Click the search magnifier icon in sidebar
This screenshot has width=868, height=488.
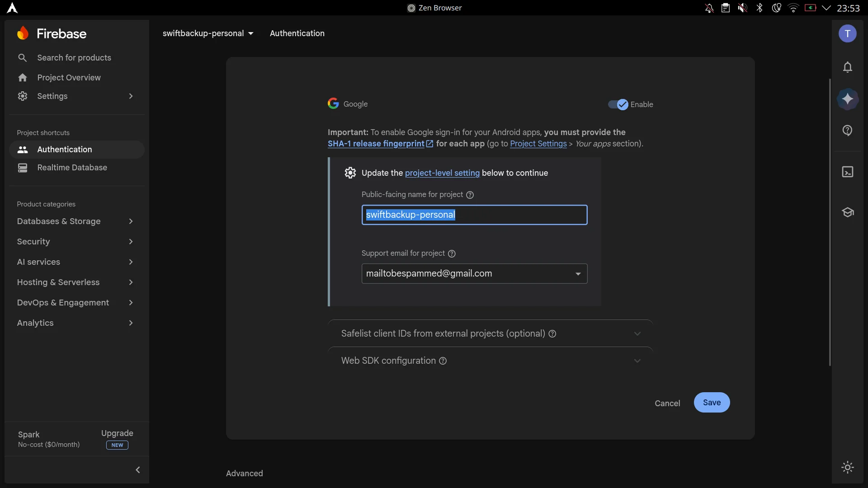[22, 58]
